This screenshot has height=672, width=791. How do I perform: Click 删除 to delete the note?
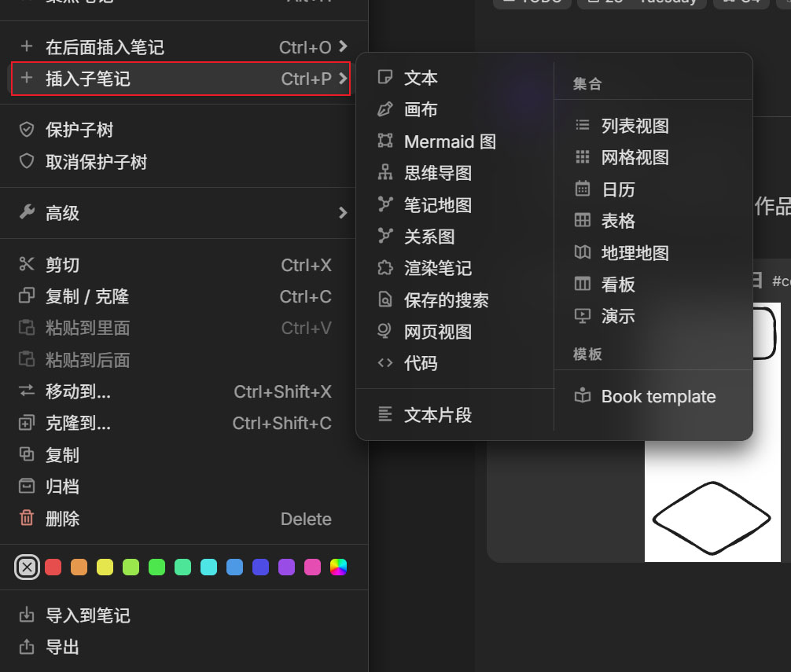pyautogui.click(x=61, y=519)
